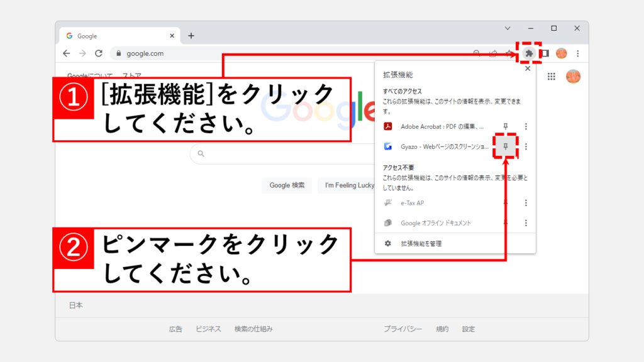Pin the Gyazo extension to toolbar
Viewport: 644px width, 362px height.
(505, 146)
